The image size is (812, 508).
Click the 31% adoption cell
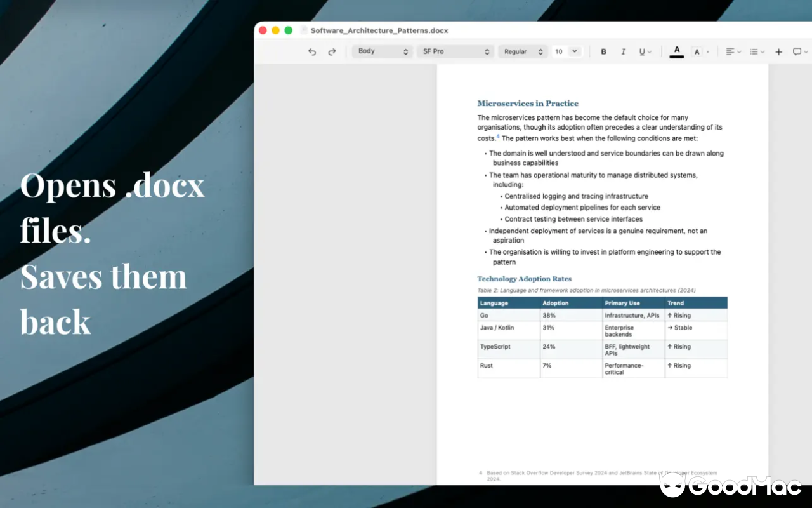point(571,331)
